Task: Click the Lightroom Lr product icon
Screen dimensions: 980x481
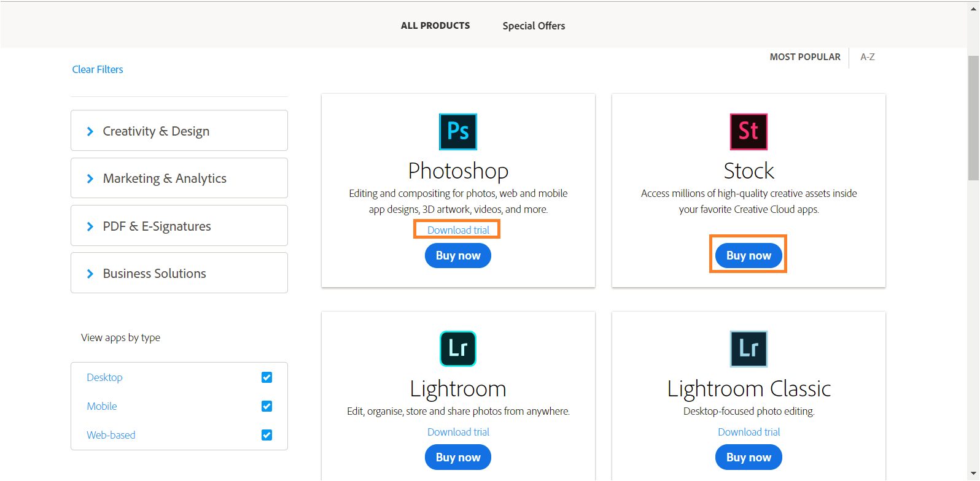Action: [x=458, y=348]
